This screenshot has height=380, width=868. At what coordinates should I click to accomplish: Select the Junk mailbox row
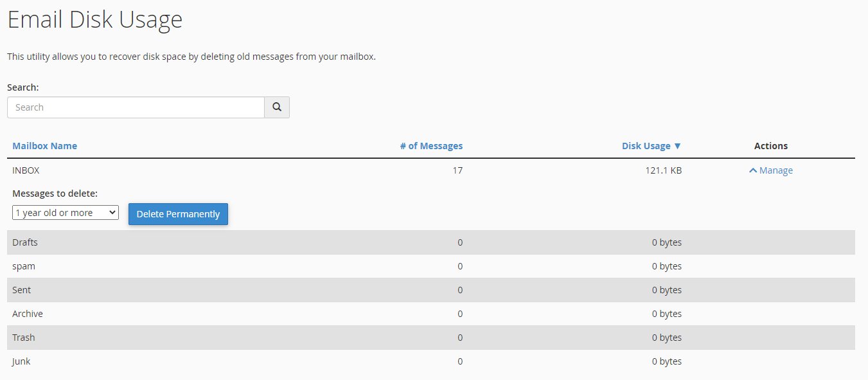click(x=21, y=361)
